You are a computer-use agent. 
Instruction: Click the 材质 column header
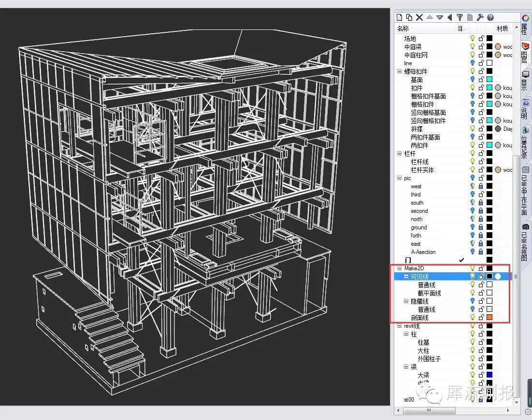(503, 28)
